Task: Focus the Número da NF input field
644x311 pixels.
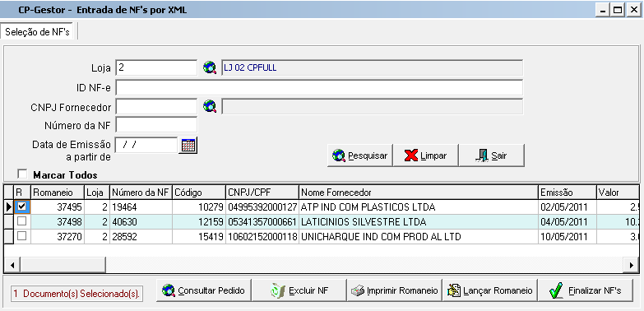Action: 156,125
